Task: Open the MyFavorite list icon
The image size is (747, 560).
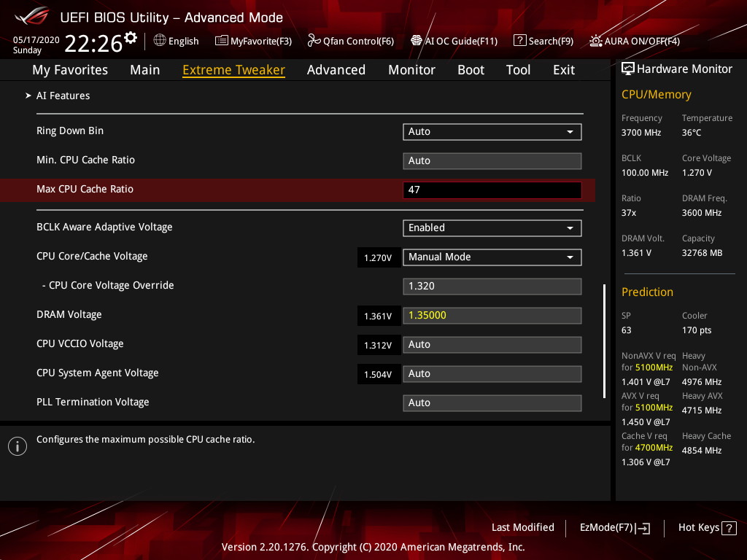Action: click(221, 41)
